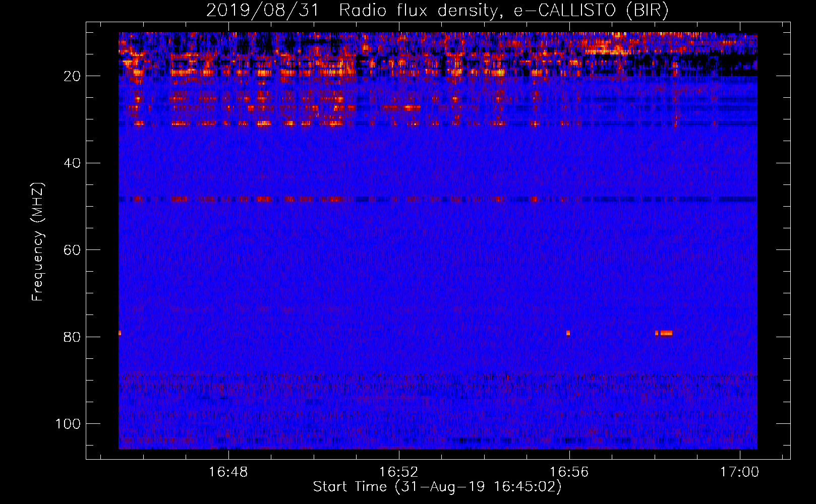The image size is (816, 504).
Task: Click the 17:00 time tick label
Action: [x=739, y=472]
